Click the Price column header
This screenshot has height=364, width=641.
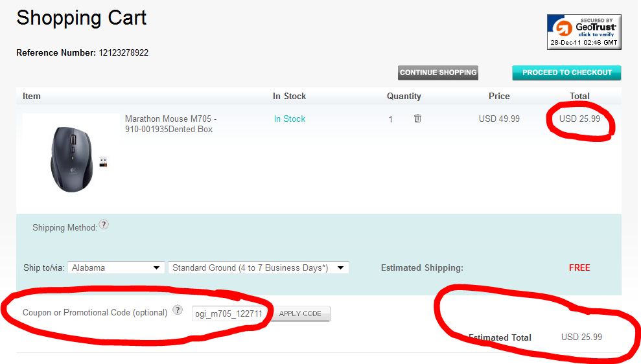(x=499, y=97)
